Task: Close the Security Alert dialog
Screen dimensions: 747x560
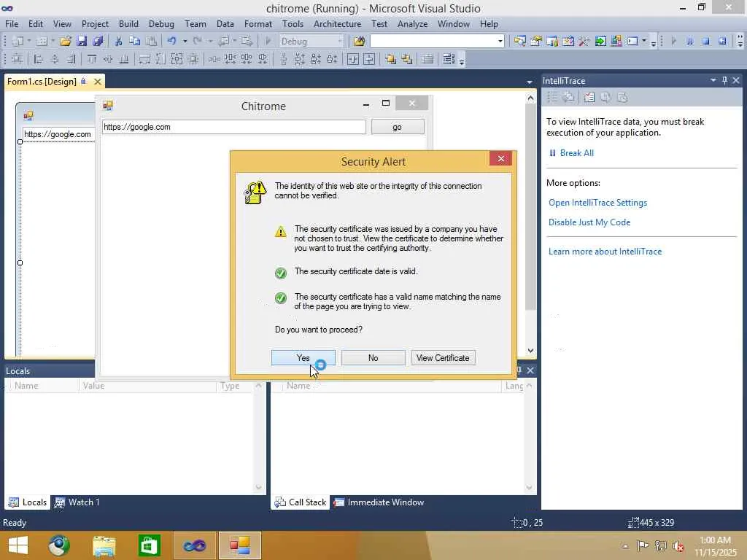Action: click(x=500, y=158)
